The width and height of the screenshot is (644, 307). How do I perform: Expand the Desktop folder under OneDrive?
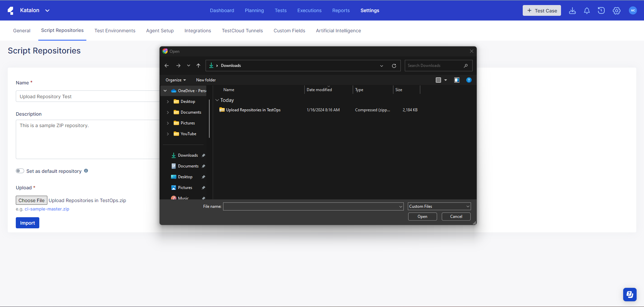(168, 102)
